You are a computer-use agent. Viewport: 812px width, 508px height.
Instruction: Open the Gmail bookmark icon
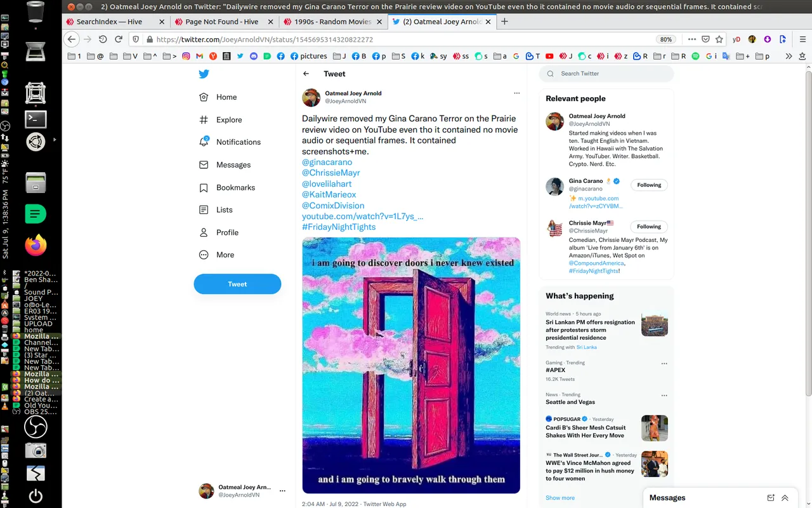(199, 56)
